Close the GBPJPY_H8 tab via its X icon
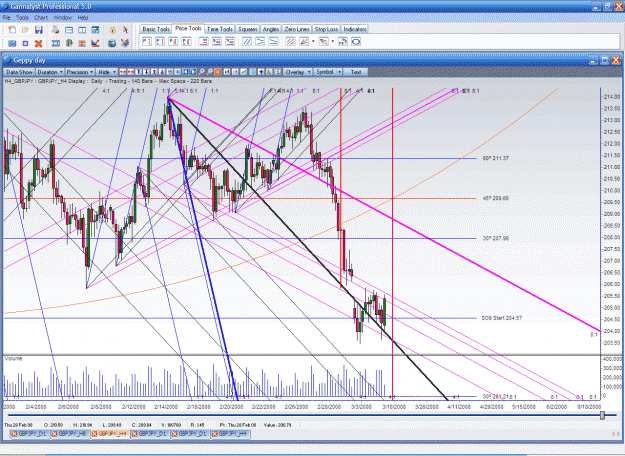 55,434
